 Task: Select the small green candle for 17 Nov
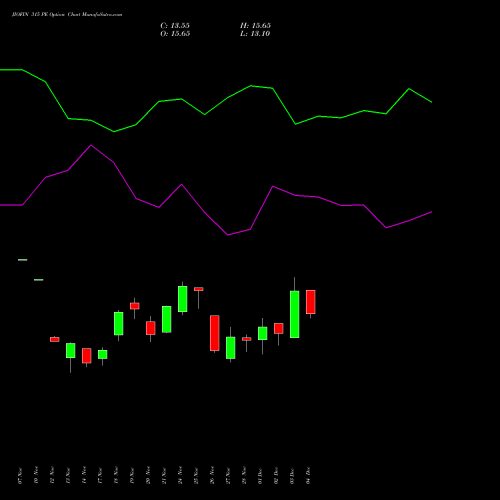coord(103,354)
